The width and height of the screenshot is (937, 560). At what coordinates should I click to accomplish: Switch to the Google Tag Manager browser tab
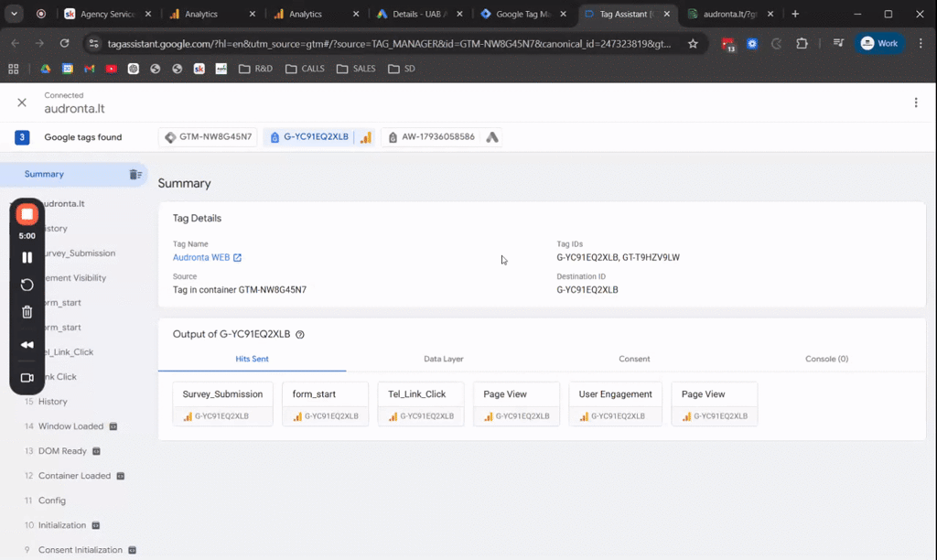point(523,14)
